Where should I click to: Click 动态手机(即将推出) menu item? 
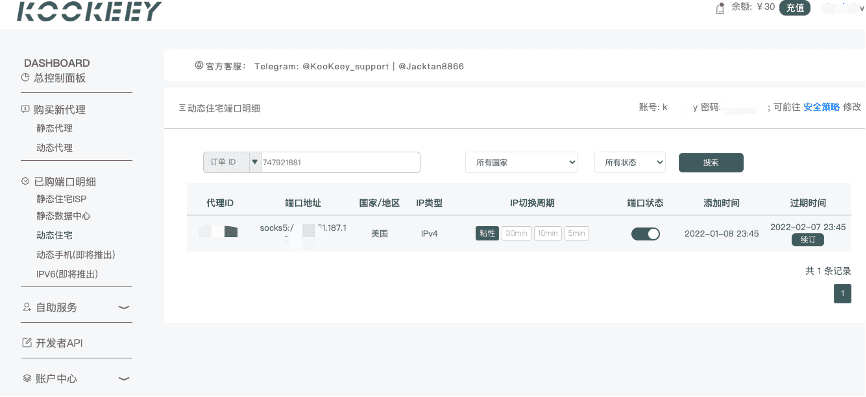click(76, 255)
